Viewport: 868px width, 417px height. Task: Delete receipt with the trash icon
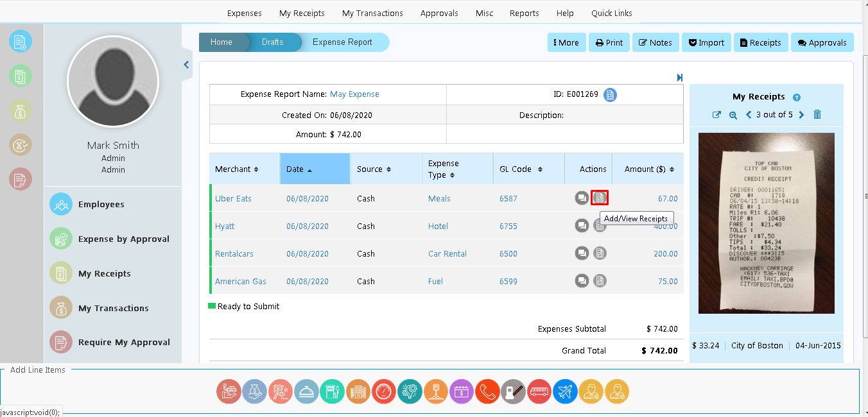pyautogui.click(x=817, y=115)
